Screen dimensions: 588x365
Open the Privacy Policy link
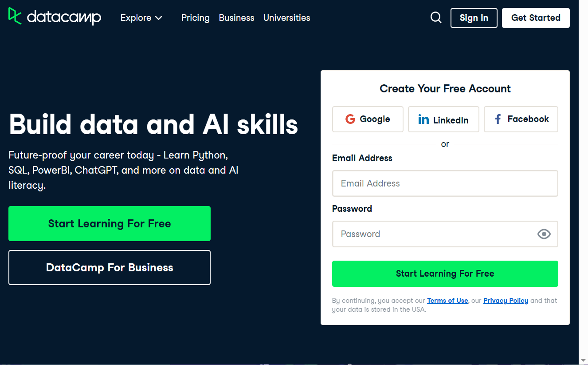(506, 301)
